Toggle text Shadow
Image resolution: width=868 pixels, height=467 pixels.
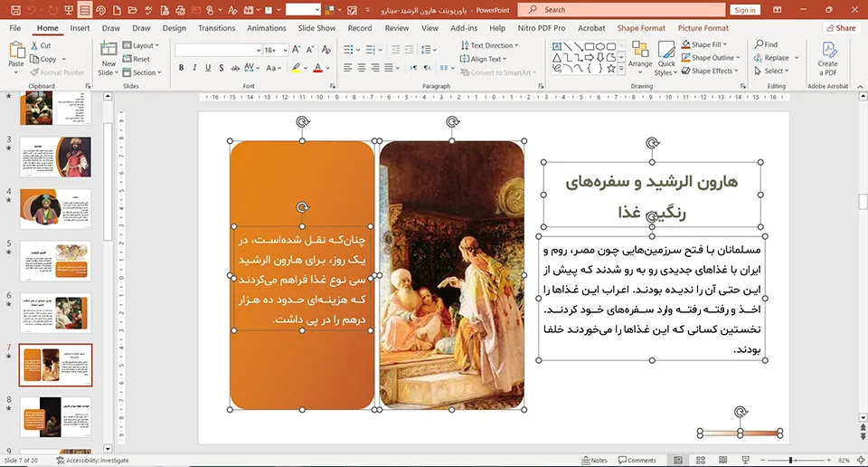pyautogui.click(x=221, y=68)
